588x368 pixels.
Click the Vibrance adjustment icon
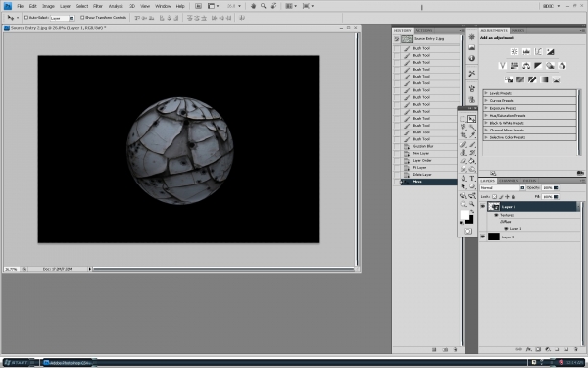pos(503,66)
